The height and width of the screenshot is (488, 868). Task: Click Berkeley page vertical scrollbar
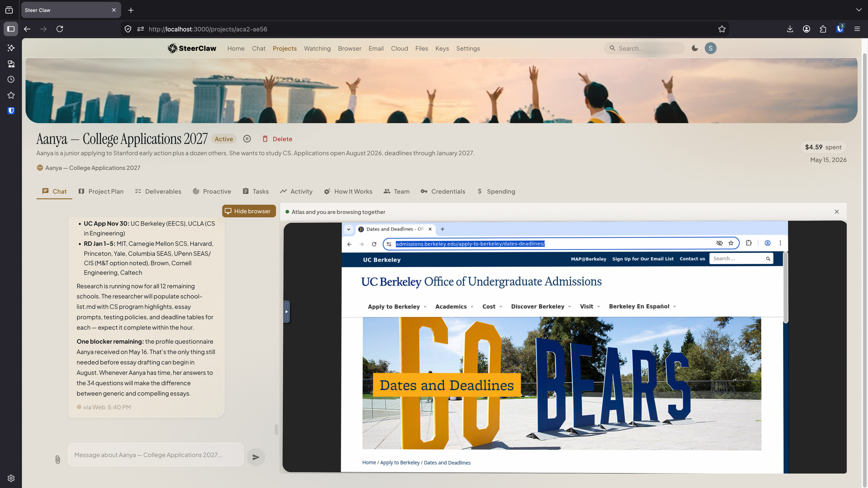pos(785,288)
